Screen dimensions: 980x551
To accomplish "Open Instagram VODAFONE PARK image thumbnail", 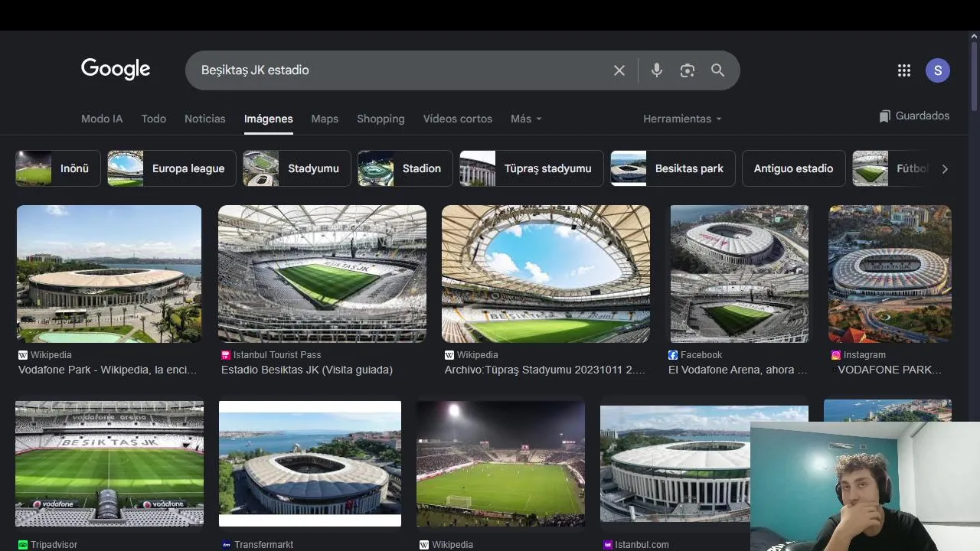I will pos(890,274).
